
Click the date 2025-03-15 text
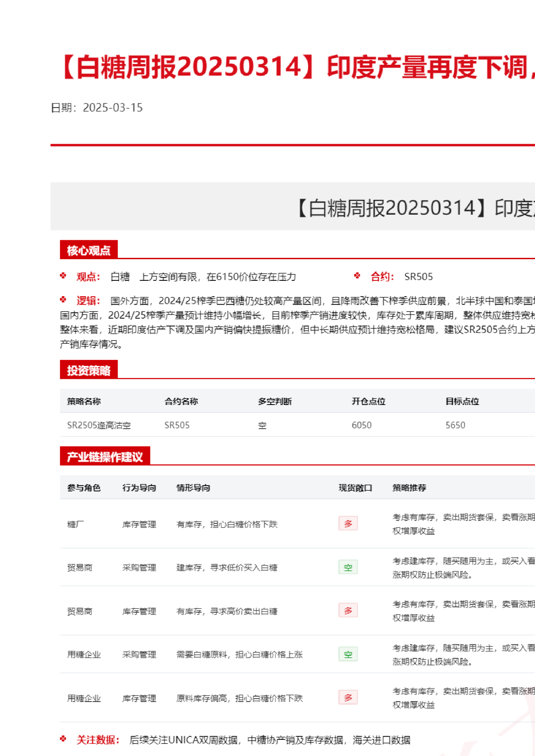pos(113,108)
